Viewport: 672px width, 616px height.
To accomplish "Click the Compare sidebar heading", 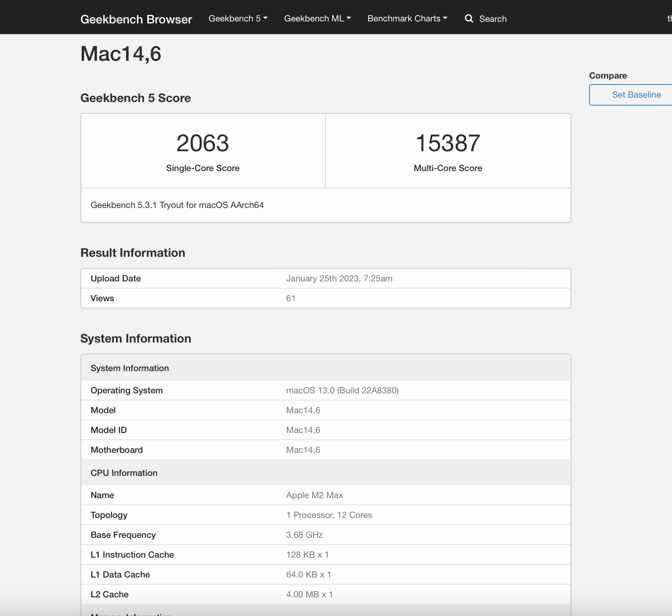I will [x=608, y=76].
